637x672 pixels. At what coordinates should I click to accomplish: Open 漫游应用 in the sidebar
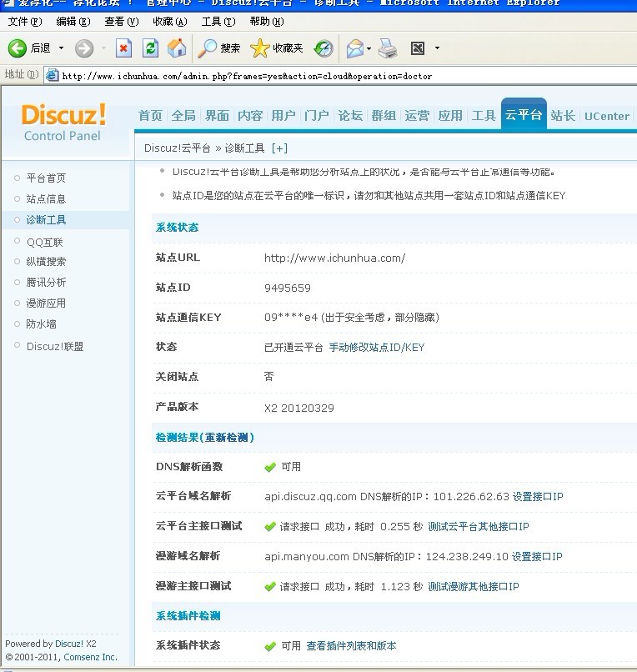tap(46, 303)
